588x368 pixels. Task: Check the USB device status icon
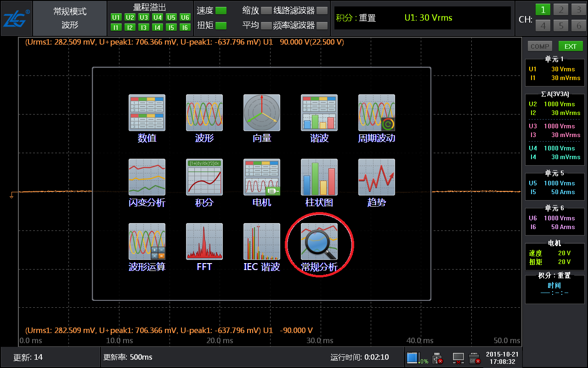pos(438,357)
